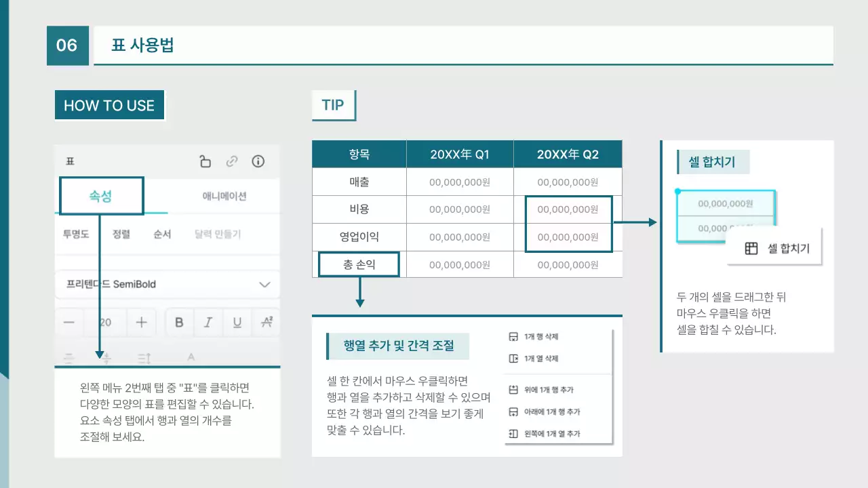Screen dimensions: 868x488
Task: Select the 셀 합치기 merge cells icon
Action: [x=751, y=248]
